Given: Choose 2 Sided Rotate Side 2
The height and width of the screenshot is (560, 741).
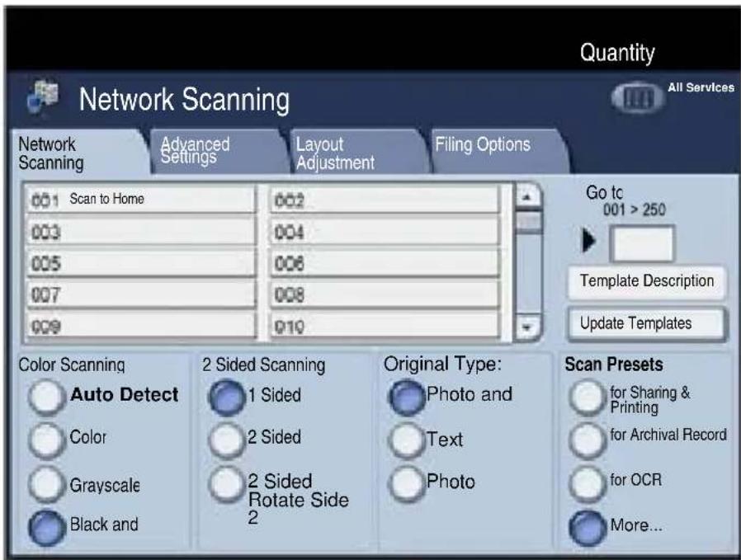Looking at the screenshot, I should point(226,484).
